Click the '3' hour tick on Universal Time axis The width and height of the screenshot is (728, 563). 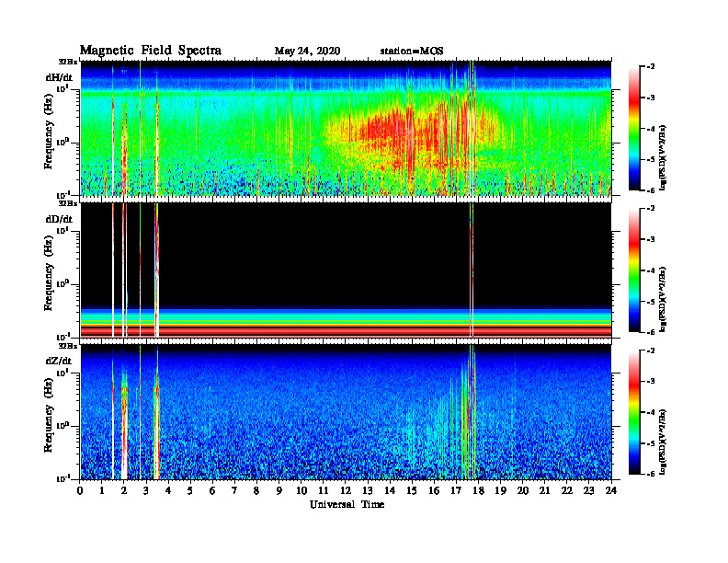point(146,490)
